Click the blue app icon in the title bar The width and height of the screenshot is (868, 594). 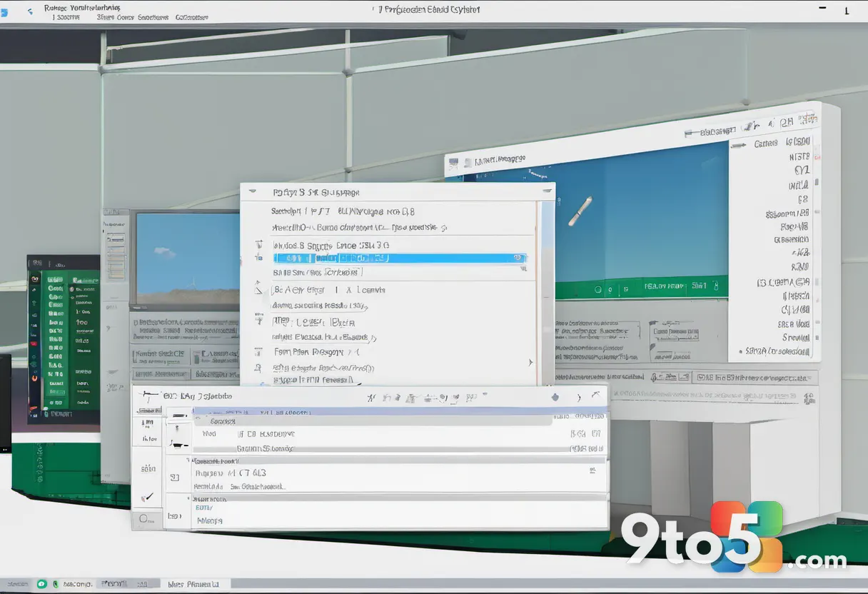tap(3, 12)
